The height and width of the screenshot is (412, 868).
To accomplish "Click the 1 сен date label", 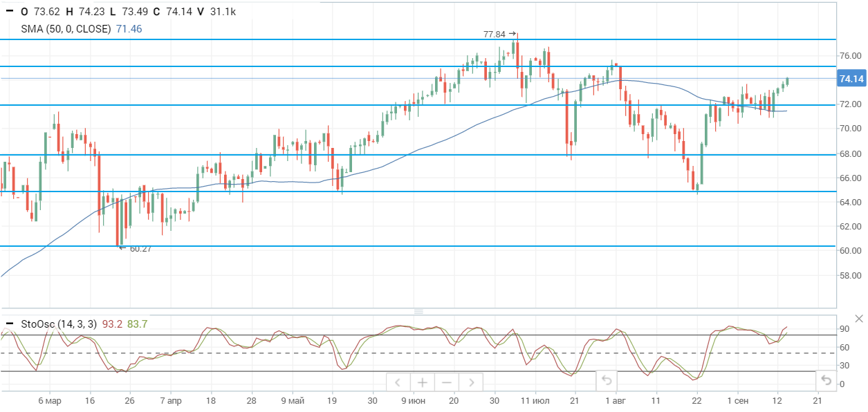I will [737, 401].
